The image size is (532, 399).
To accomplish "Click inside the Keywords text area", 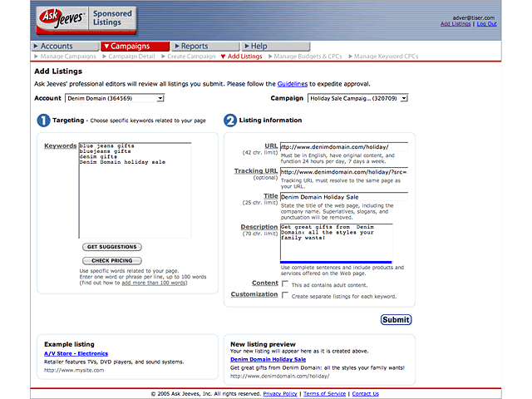I will pyautogui.click(x=135, y=191).
